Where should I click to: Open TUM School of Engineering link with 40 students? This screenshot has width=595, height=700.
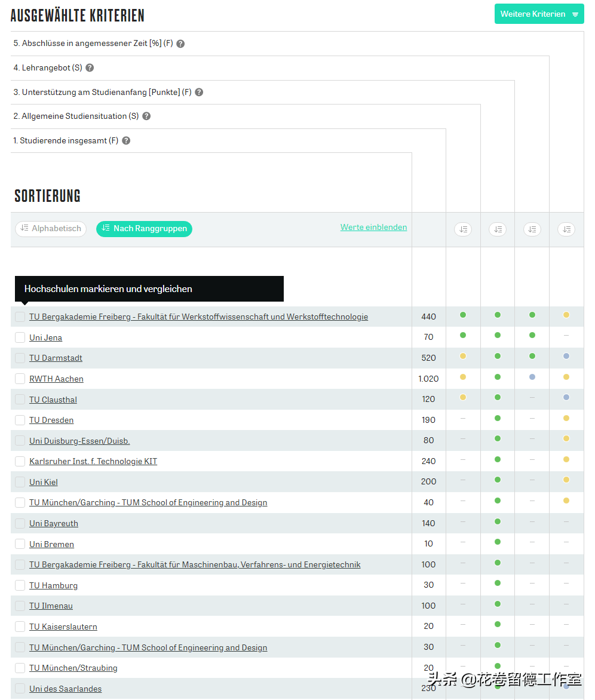pyautogui.click(x=148, y=503)
